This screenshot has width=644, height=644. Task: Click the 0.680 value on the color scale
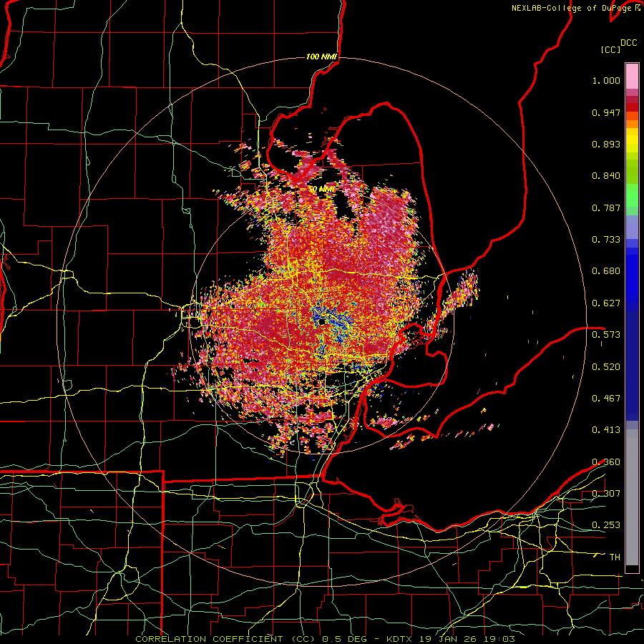[606, 271]
